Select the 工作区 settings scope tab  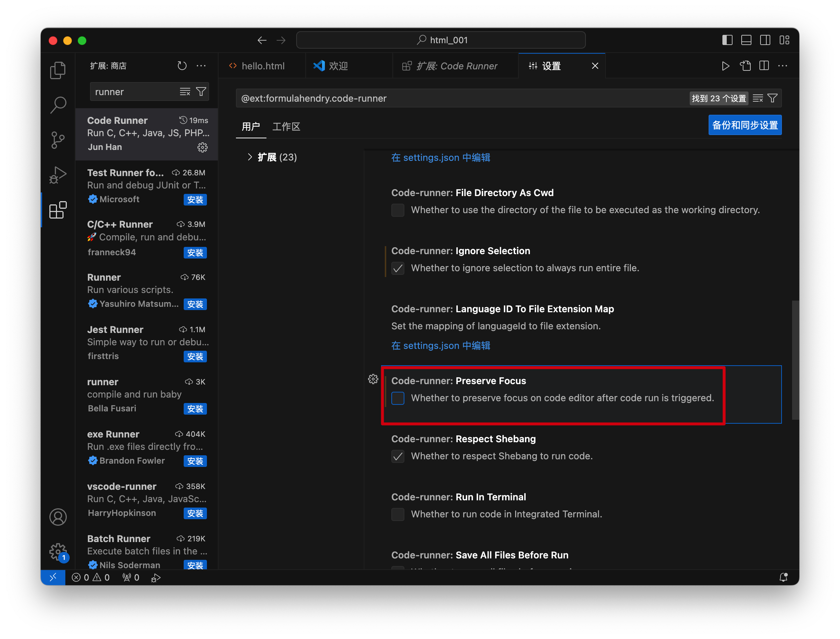pyautogui.click(x=286, y=127)
